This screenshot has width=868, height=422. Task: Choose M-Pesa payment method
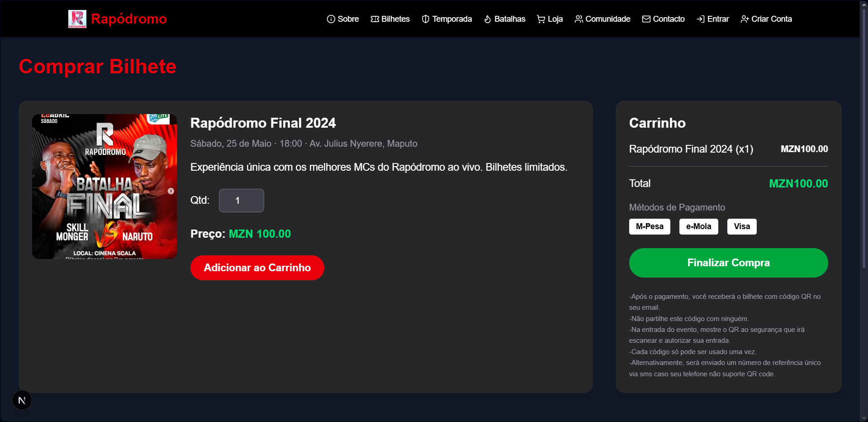650,226
